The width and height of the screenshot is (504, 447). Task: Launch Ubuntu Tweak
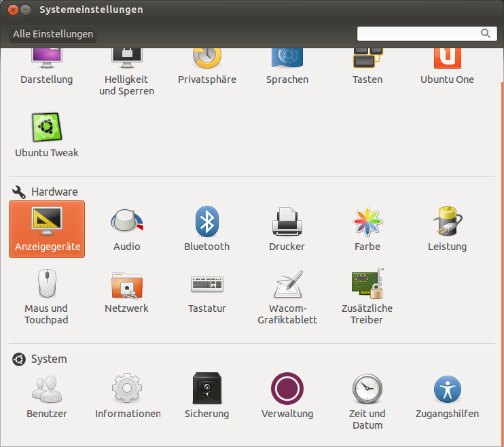click(47, 135)
